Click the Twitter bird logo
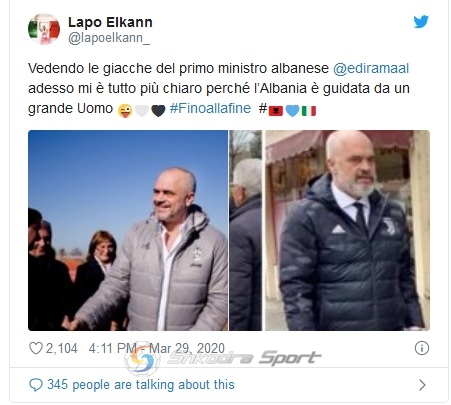The image size is (451, 405). point(421,22)
